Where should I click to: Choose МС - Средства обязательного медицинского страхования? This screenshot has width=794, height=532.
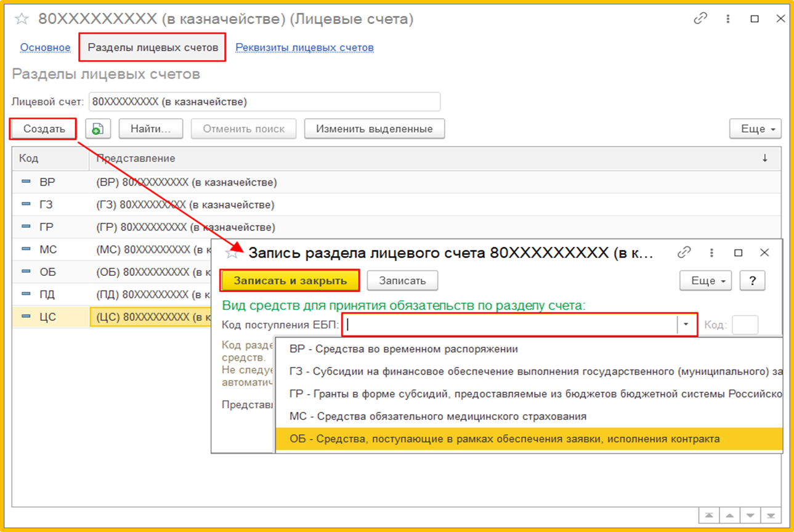point(529,417)
